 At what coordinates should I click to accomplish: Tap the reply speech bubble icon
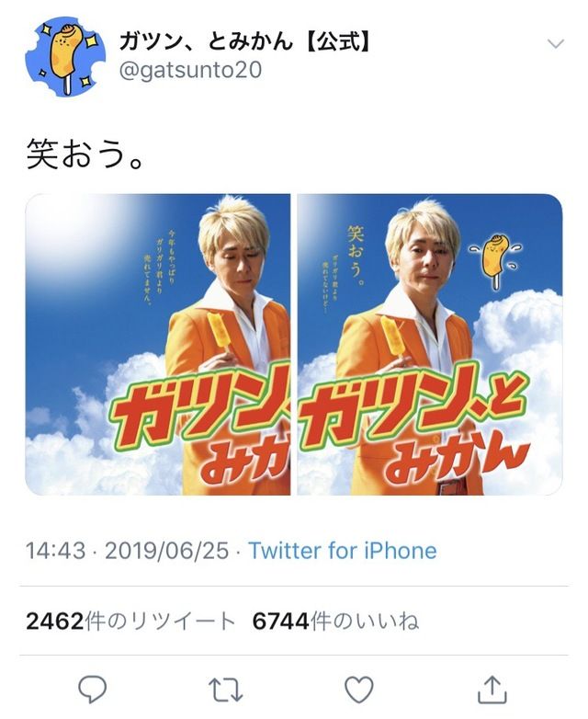point(93,689)
